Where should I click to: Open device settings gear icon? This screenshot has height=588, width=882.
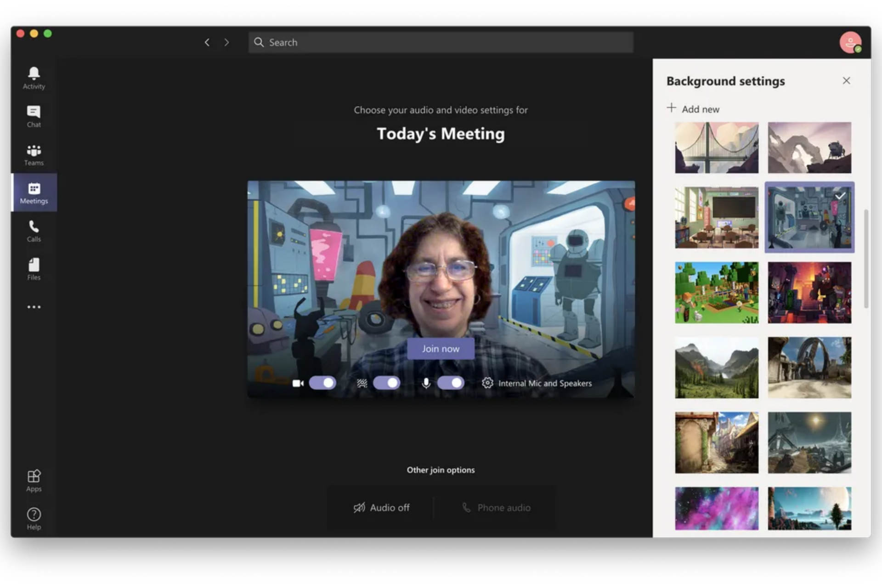click(487, 383)
